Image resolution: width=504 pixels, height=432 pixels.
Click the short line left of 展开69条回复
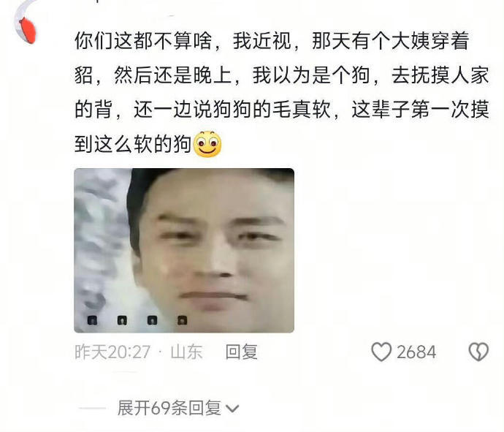(93, 408)
